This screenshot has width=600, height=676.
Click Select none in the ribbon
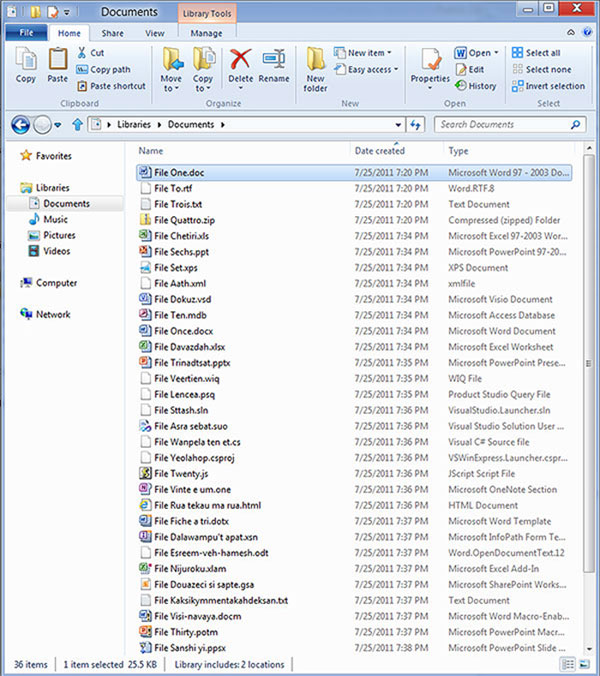541,69
